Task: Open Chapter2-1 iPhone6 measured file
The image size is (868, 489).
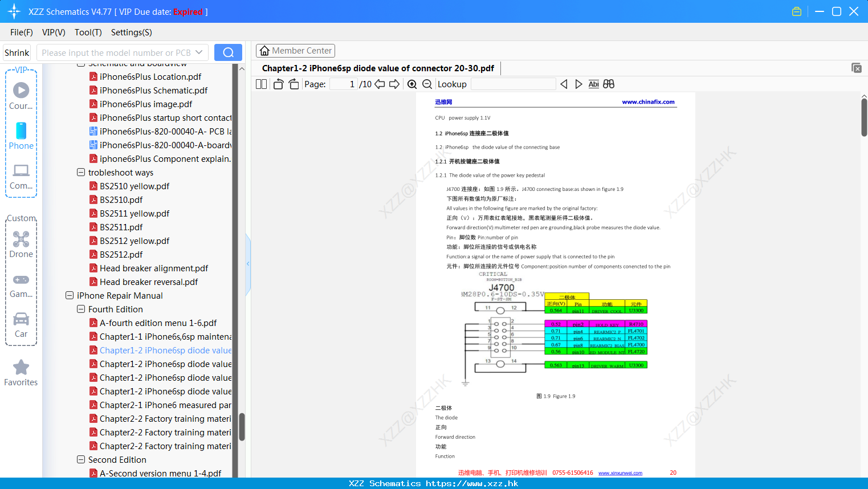Action: [161, 405]
